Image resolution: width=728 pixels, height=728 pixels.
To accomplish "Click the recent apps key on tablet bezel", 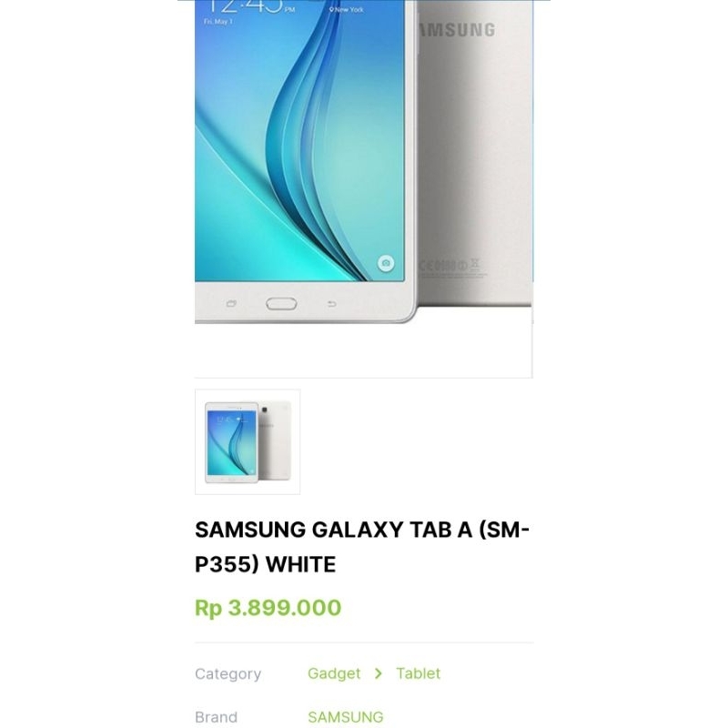I will (x=231, y=304).
